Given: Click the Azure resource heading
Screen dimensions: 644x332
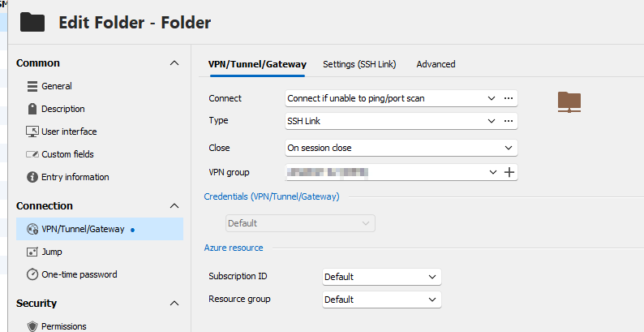Looking at the screenshot, I should click(x=234, y=248).
